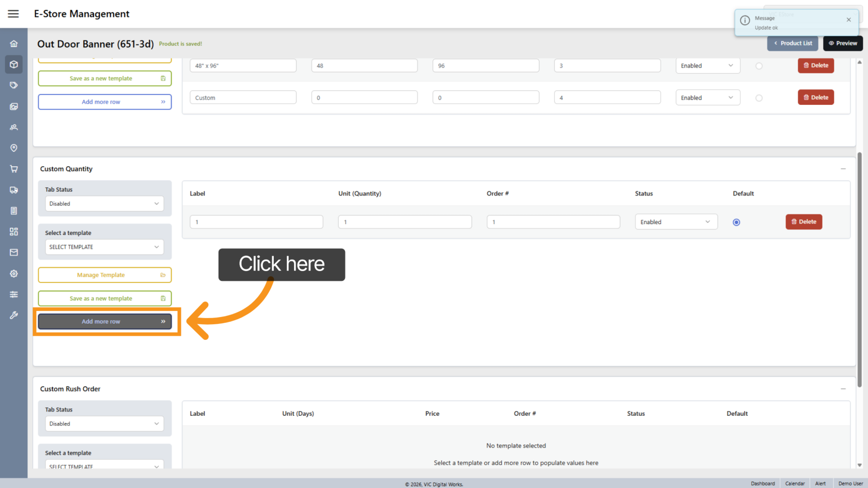
Task: Open Dashboard in the footer bar
Action: pos(763,483)
